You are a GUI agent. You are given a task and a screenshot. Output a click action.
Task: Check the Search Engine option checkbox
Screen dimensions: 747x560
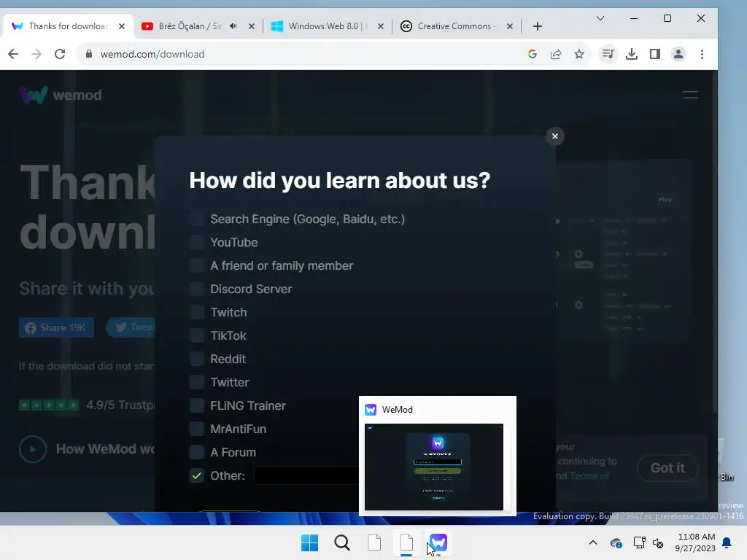197,219
